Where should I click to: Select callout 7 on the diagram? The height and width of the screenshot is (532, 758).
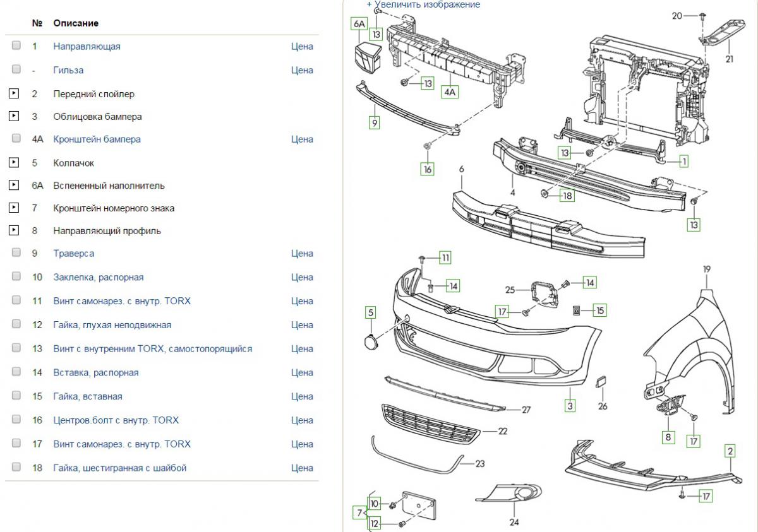[x=359, y=512]
